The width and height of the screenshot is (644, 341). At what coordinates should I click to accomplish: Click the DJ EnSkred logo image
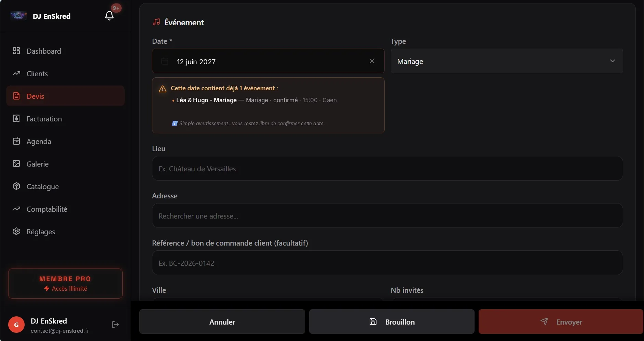18,16
